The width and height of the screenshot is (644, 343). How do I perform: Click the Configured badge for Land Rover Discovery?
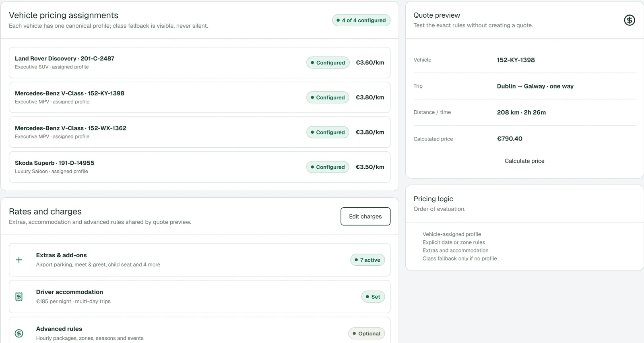click(x=328, y=62)
